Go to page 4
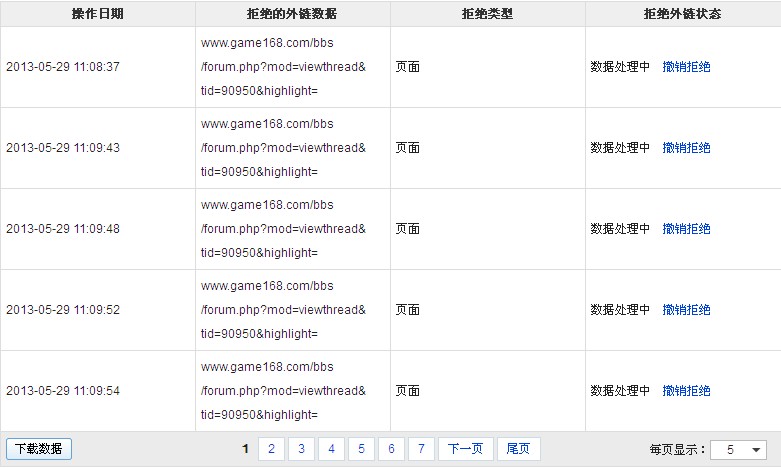Viewport: 781px width, 468px height. click(331, 449)
